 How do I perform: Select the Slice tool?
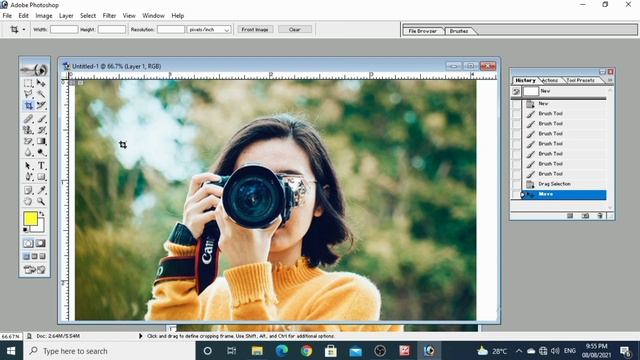click(x=41, y=106)
